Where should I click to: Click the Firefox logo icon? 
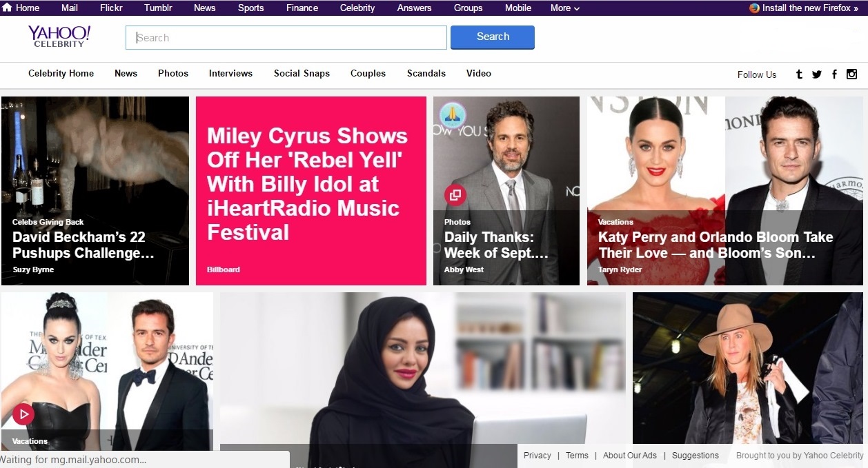tap(754, 8)
